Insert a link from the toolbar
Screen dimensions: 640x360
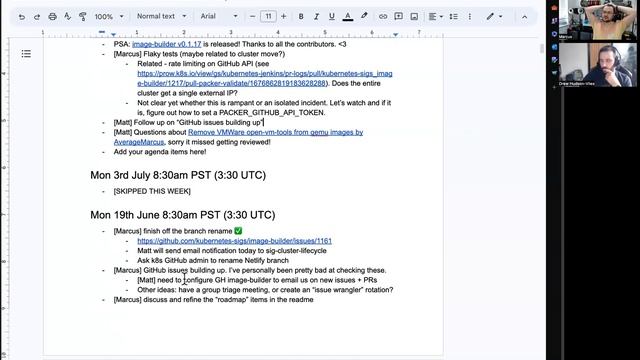[383, 17]
